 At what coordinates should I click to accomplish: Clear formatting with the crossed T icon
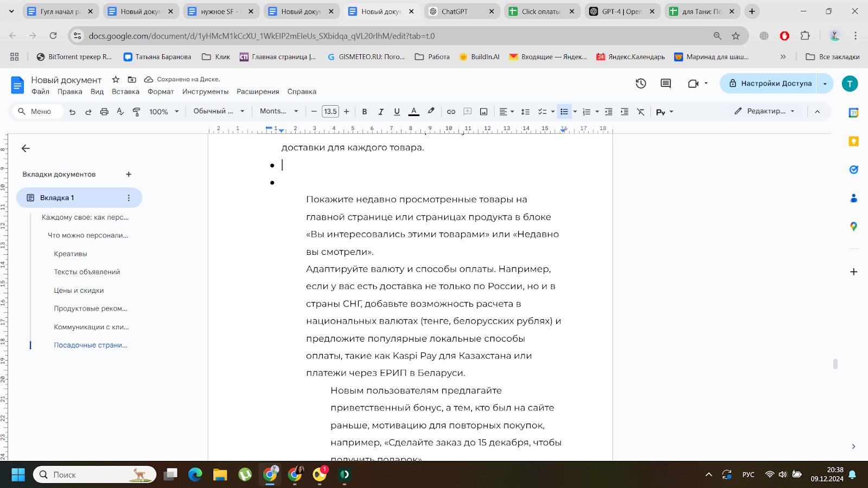tap(641, 112)
